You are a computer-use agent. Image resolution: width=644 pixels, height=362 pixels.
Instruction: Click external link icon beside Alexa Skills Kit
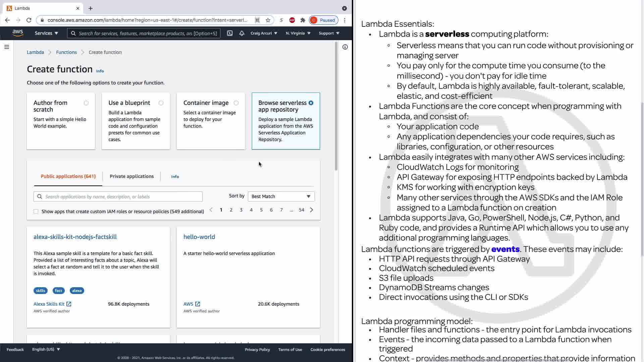69,304
